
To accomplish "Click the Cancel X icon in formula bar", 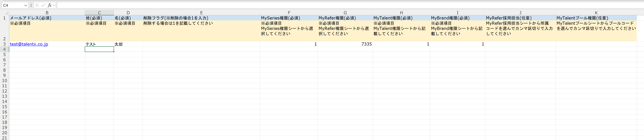I will point(37,5).
